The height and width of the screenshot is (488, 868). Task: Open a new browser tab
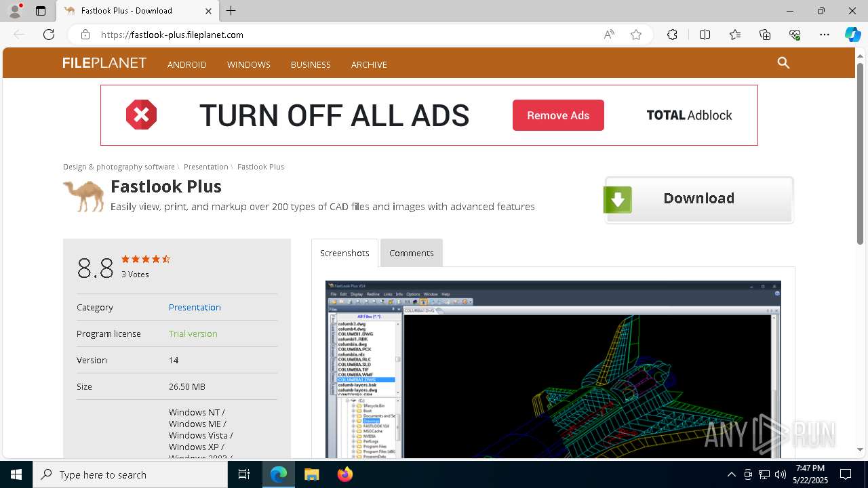pyautogui.click(x=231, y=11)
